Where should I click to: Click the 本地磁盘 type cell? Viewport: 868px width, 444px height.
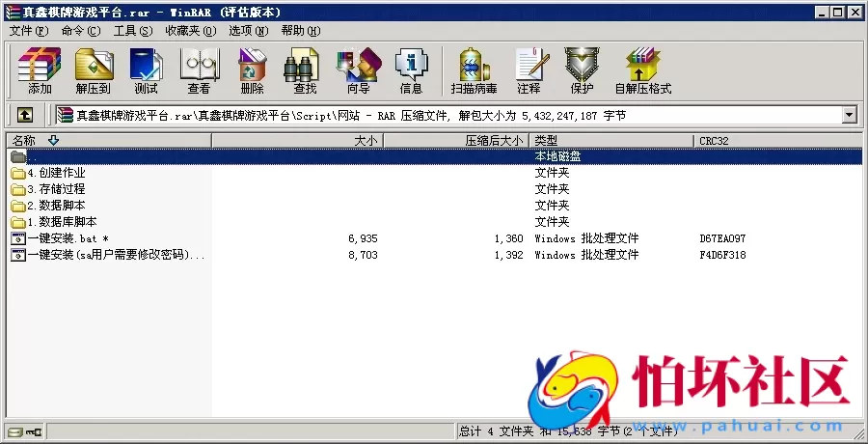click(x=557, y=156)
